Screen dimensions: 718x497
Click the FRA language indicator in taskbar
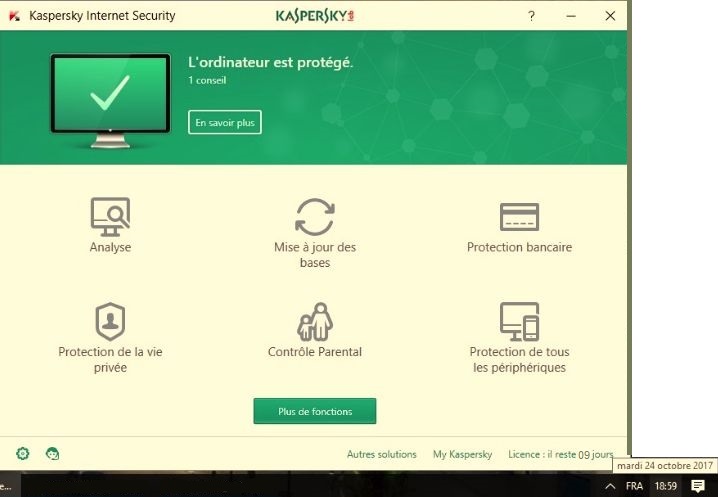[x=634, y=486]
